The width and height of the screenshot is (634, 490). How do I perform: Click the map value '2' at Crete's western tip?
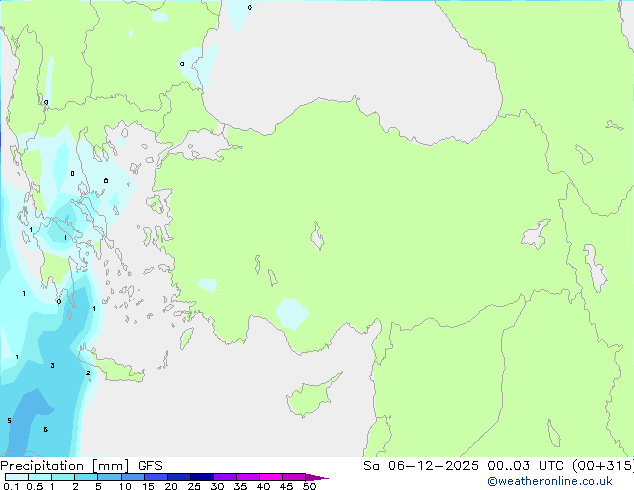point(88,373)
